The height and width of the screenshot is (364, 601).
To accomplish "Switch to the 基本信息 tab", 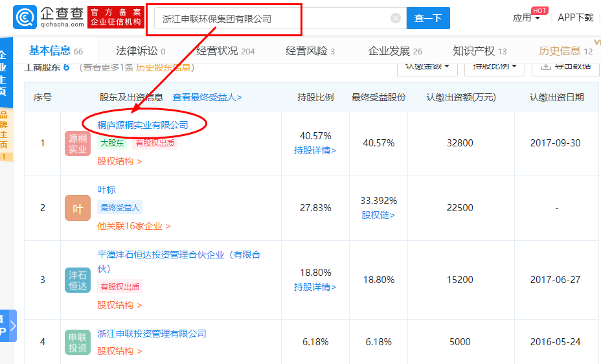I will click(56, 51).
